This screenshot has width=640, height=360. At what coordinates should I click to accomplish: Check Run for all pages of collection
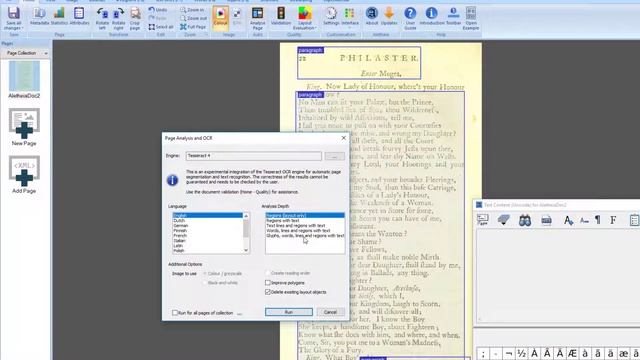(x=175, y=313)
